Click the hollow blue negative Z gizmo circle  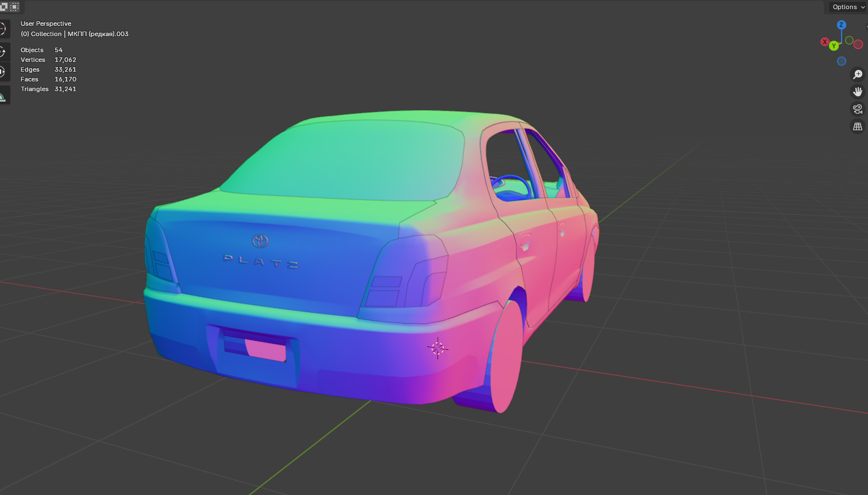pyautogui.click(x=842, y=61)
